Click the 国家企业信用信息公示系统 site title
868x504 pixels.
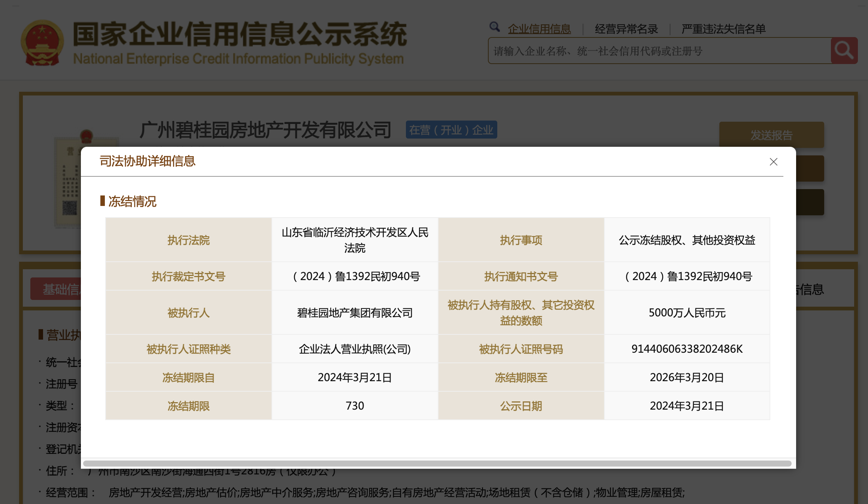pyautogui.click(x=240, y=34)
